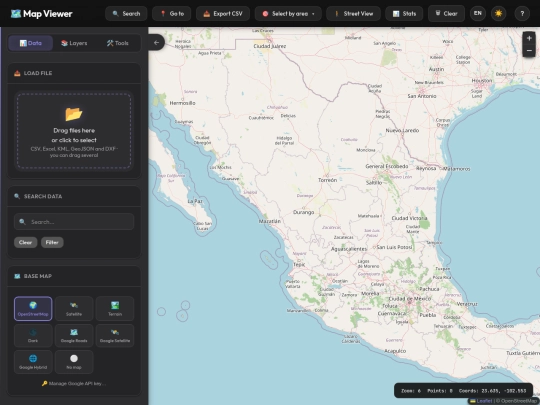Click the Clear button under search field
Screen dimensions: 540x405
click(x=25, y=242)
